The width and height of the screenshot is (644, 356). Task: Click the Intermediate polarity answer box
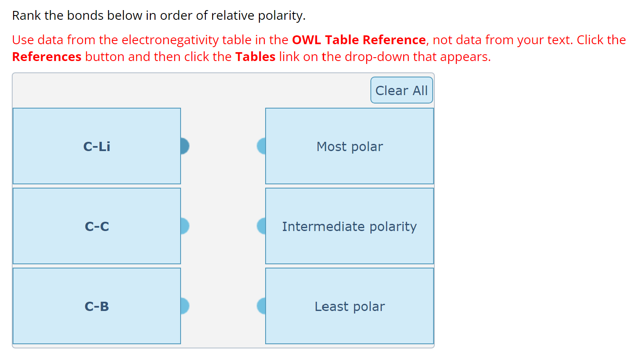pos(349,226)
